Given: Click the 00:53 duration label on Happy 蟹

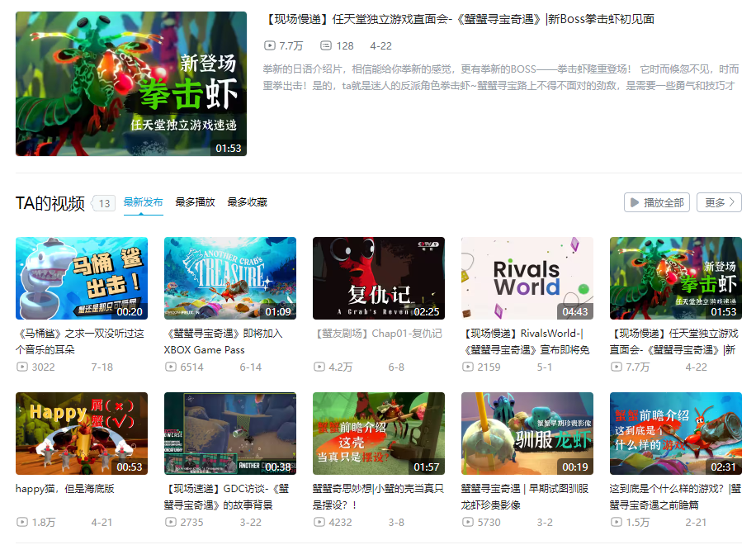Looking at the screenshot, I should tap(130, 467).
